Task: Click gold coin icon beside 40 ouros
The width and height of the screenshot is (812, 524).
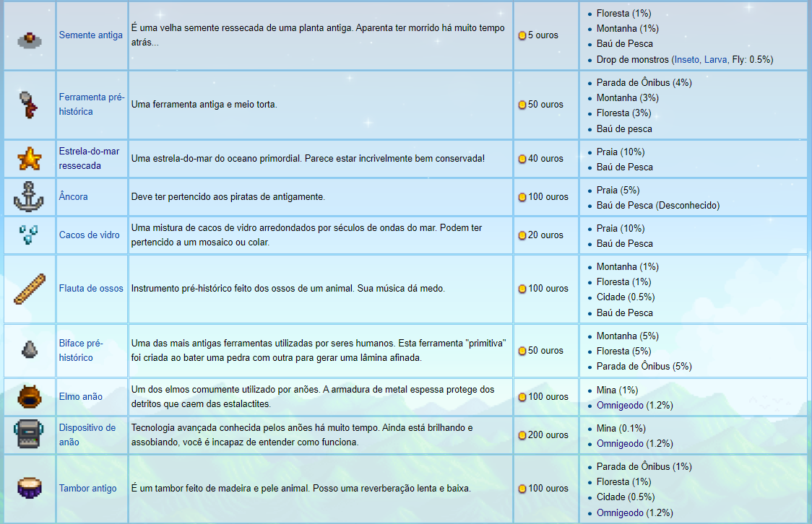Action: (522, 159)
